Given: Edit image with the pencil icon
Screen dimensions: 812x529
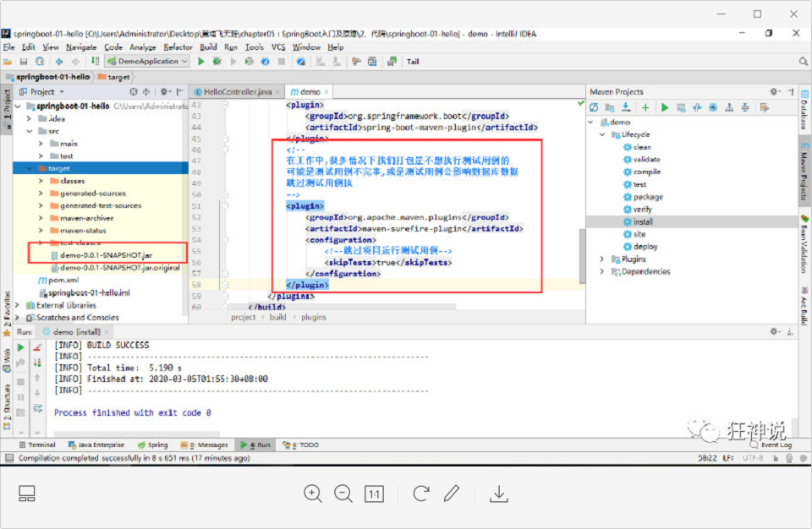Looking at the screenshot, I should 452,494.
